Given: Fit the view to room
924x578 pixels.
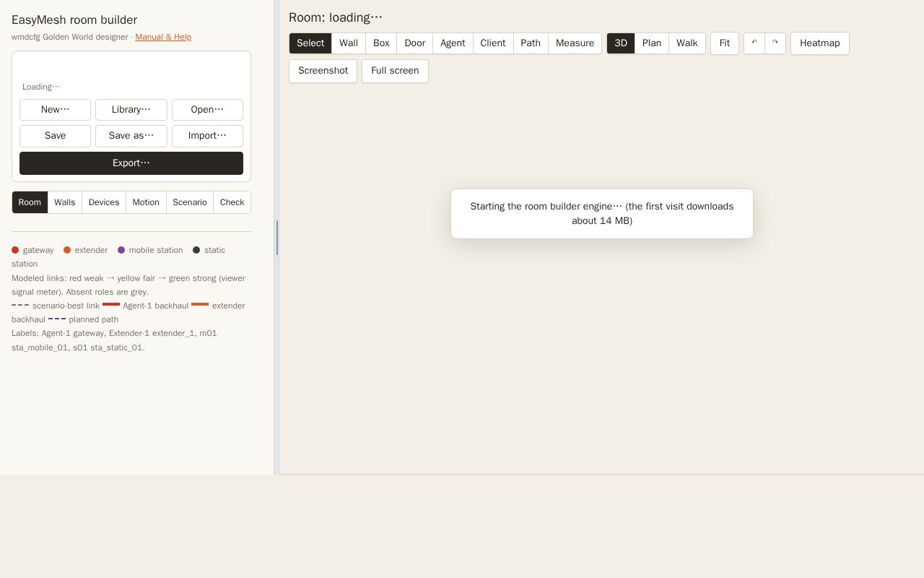Looking at the screenshot, I should coord(725,43).
